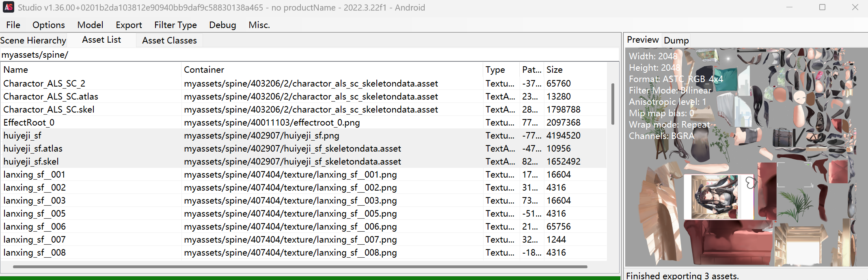Open the Debug menu

(x=222, y=25)
